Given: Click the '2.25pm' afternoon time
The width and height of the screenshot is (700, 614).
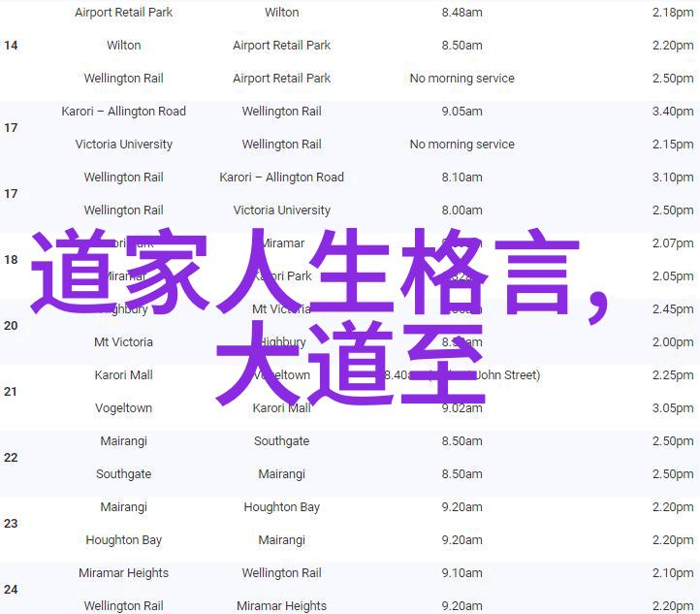Looking at the screenshot, I should pyautogui.click(x=673, y=375).
